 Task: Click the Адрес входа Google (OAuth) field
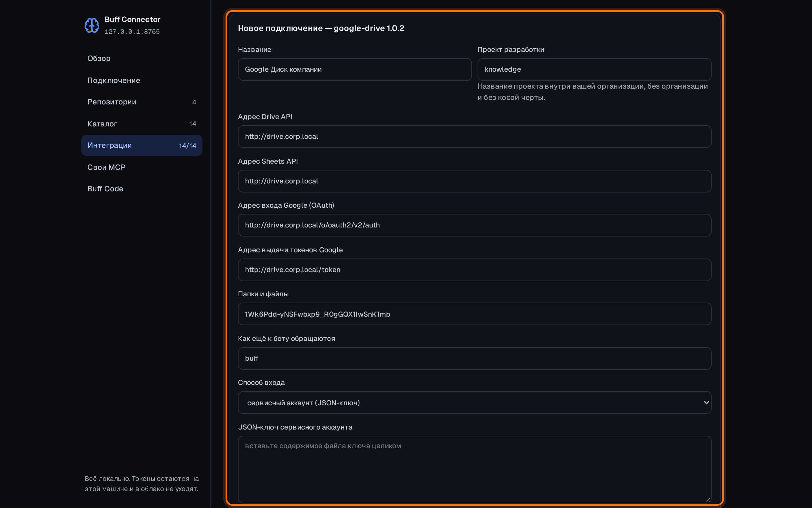tap(475, 225)
